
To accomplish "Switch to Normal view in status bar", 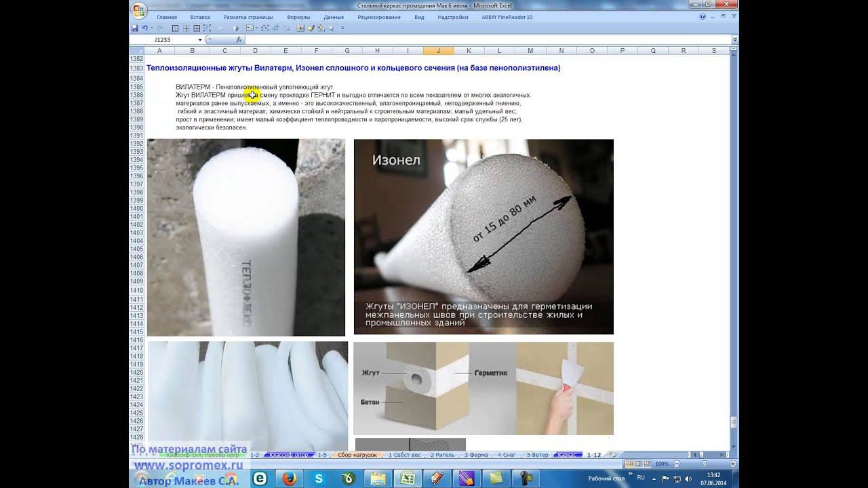I will [629, 464].
